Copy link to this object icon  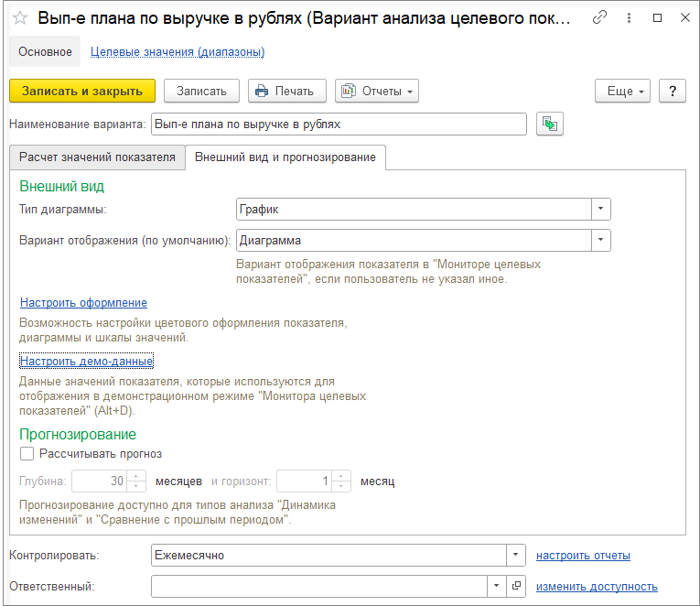point(599,18)
